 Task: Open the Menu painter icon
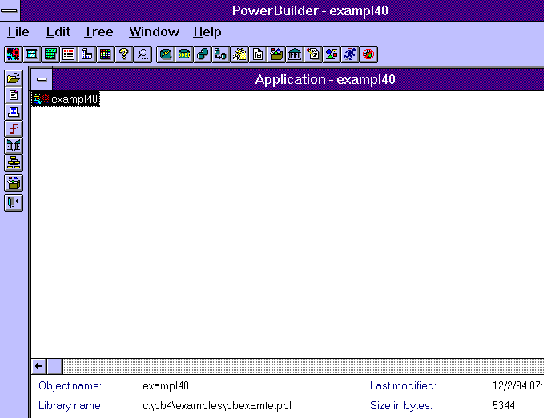point(50,54)
